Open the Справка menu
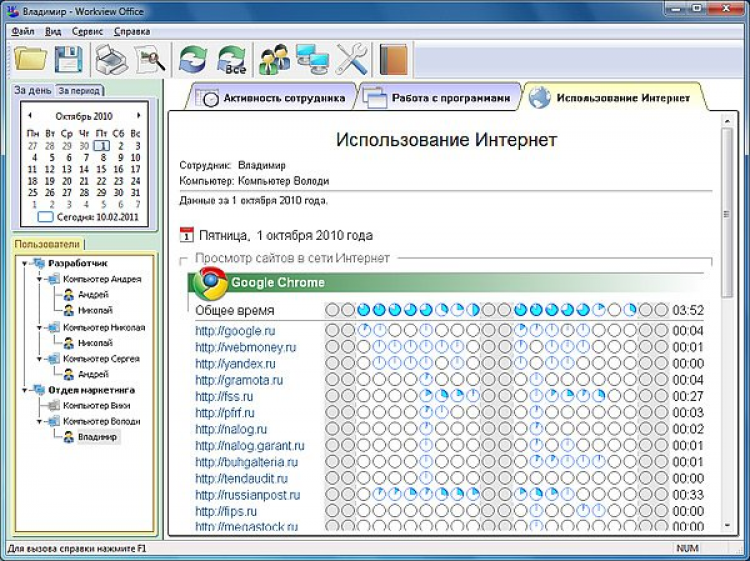 132,32
